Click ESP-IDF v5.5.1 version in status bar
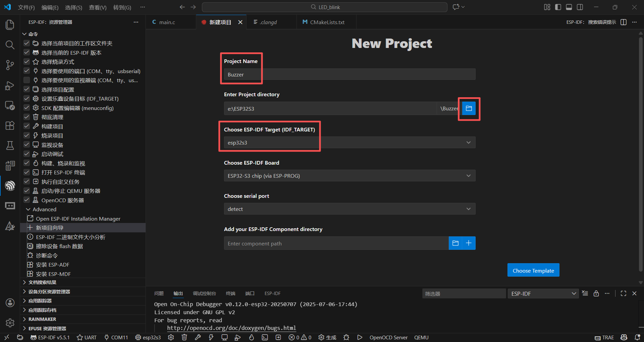The width and height of the screenshot is (644, 342). coord(50,337)
